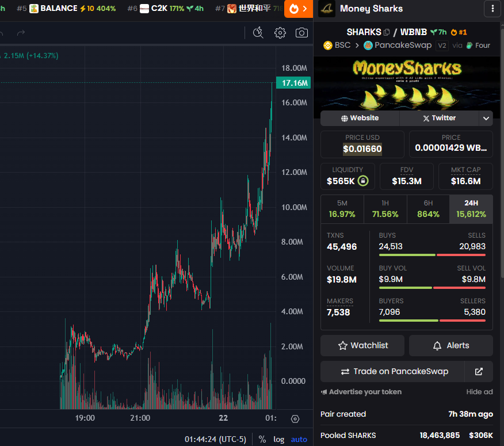Take a chart snapshot with camera icon

(x=301, y=33)
